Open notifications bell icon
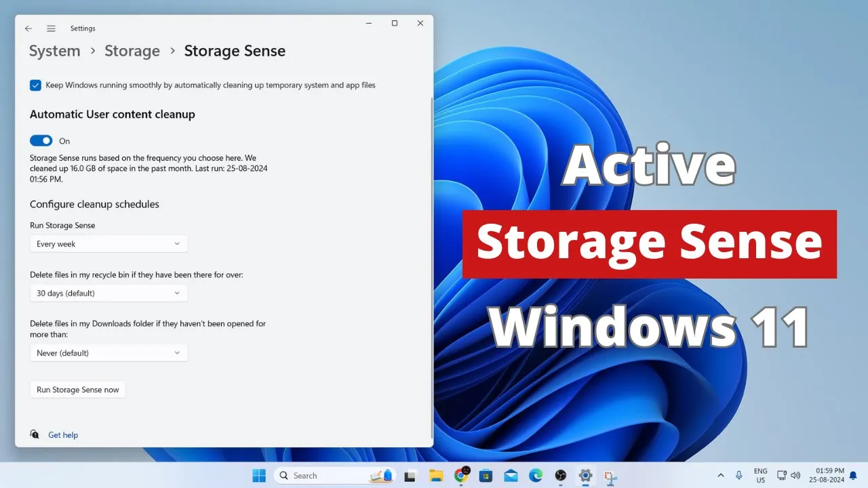The image size is (868, 488). tap(853, 476)
